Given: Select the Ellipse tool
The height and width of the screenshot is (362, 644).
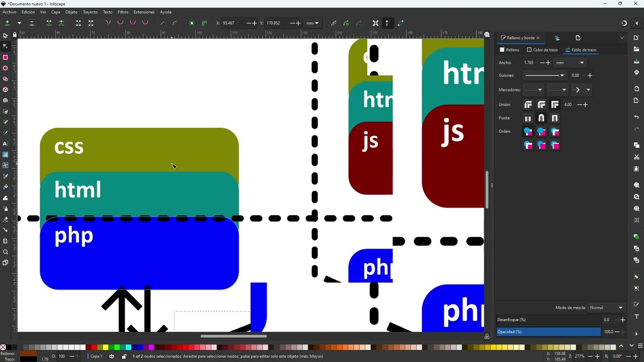Looking at the screenshot, I should tap(5, 68).
